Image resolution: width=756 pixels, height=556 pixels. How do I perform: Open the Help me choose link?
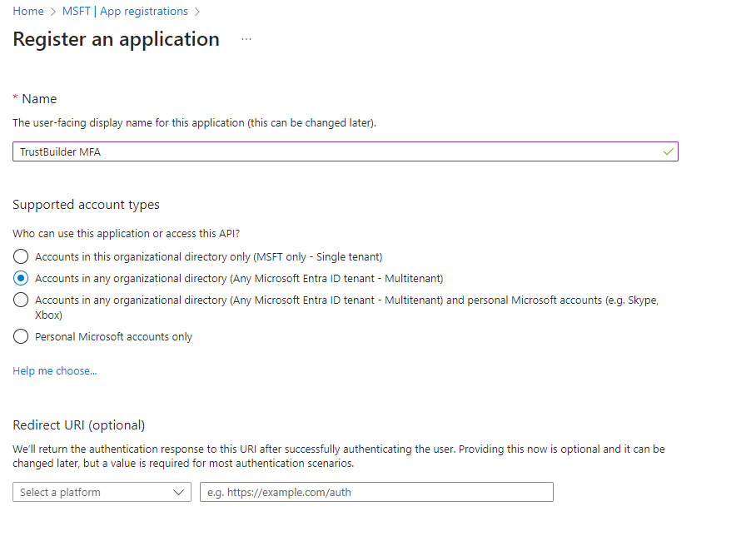tap(55, 371)
